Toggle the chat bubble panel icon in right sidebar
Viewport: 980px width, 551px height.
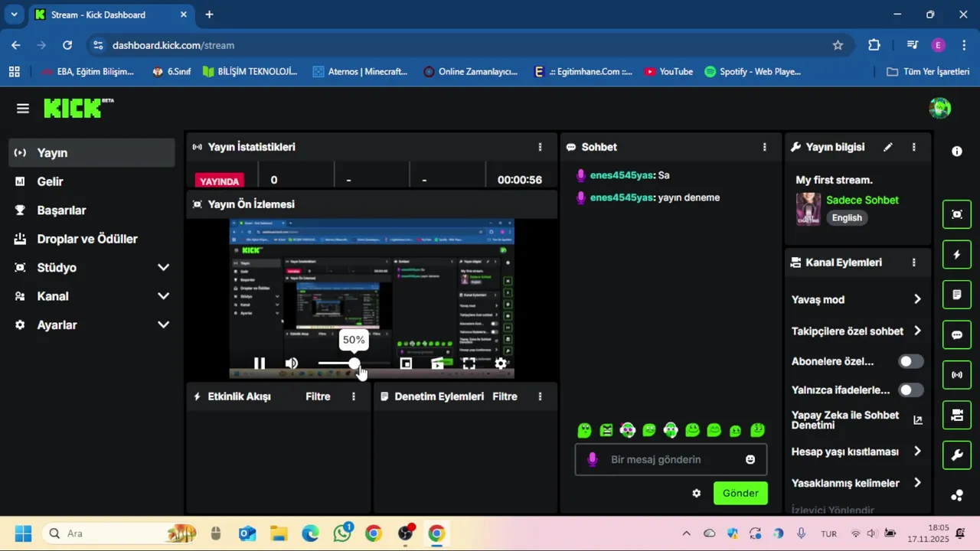point(956,334)
